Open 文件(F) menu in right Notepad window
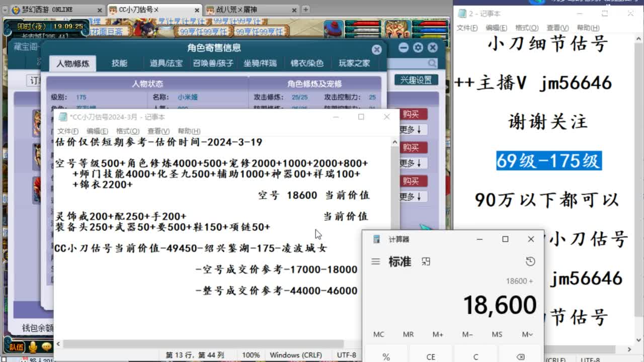 click(467, 28)
